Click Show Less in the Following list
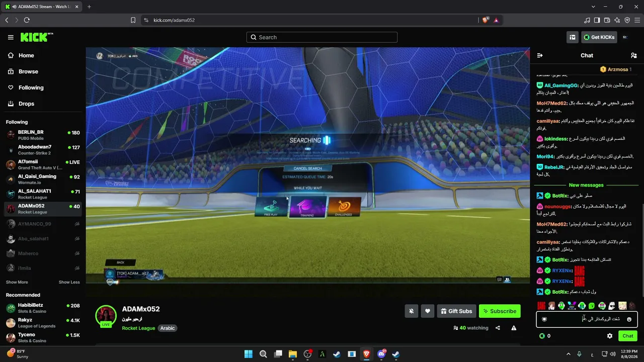 click(x=69, y=282)
